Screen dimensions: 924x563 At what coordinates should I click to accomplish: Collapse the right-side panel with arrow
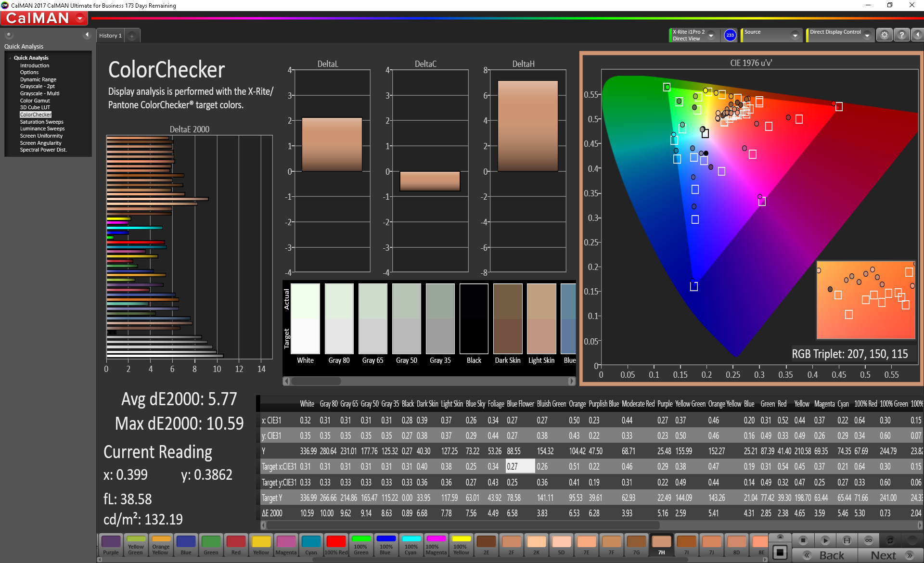(918, 35)
